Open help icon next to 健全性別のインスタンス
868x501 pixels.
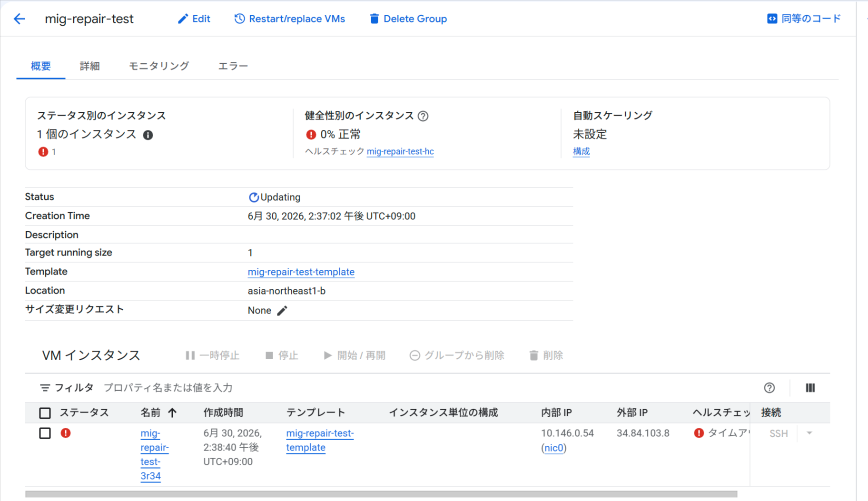pyautogui.click(x=423, y=116)
